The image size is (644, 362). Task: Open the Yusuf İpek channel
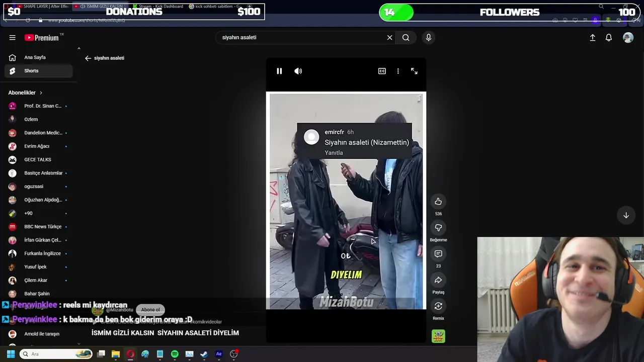[38, 267]
